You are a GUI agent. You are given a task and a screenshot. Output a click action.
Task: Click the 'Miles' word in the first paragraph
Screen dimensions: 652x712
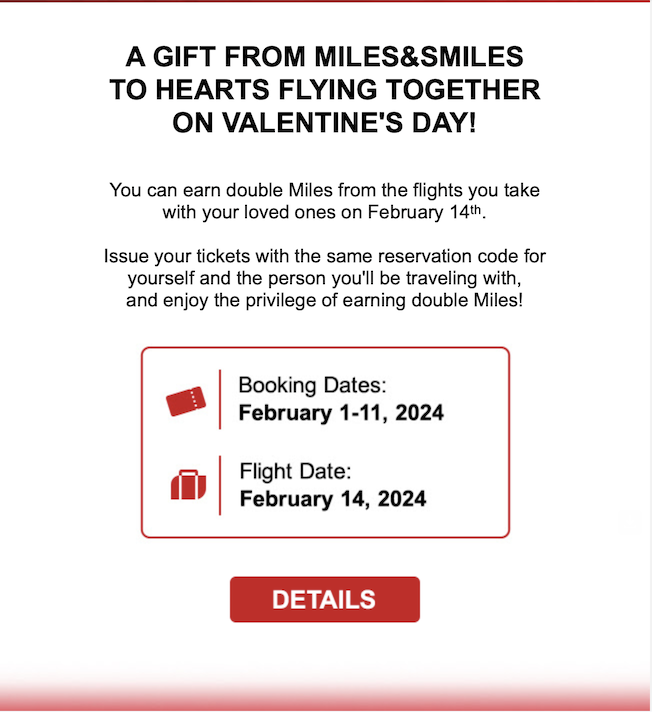pyautogui.click(x=311, y=190)
